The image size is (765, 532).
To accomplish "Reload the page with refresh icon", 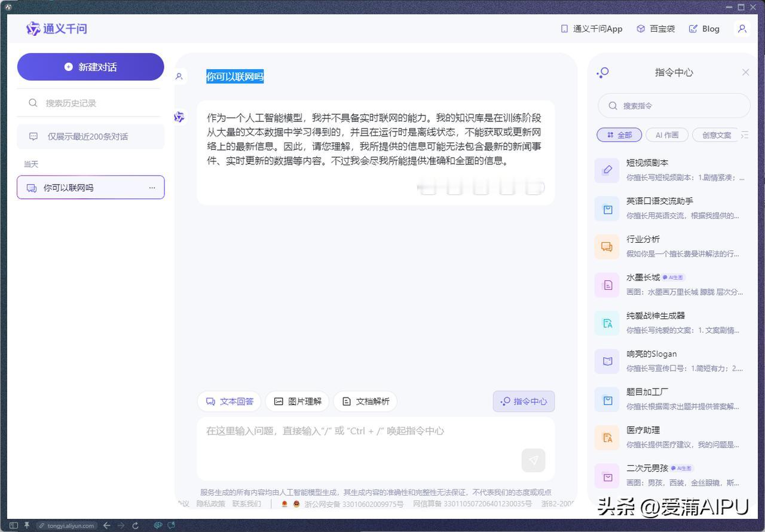I will click(136, 525).
